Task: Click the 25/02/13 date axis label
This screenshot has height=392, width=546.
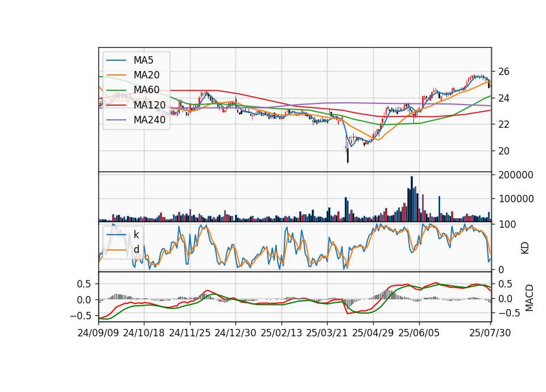Action: (x=282, y=333)
